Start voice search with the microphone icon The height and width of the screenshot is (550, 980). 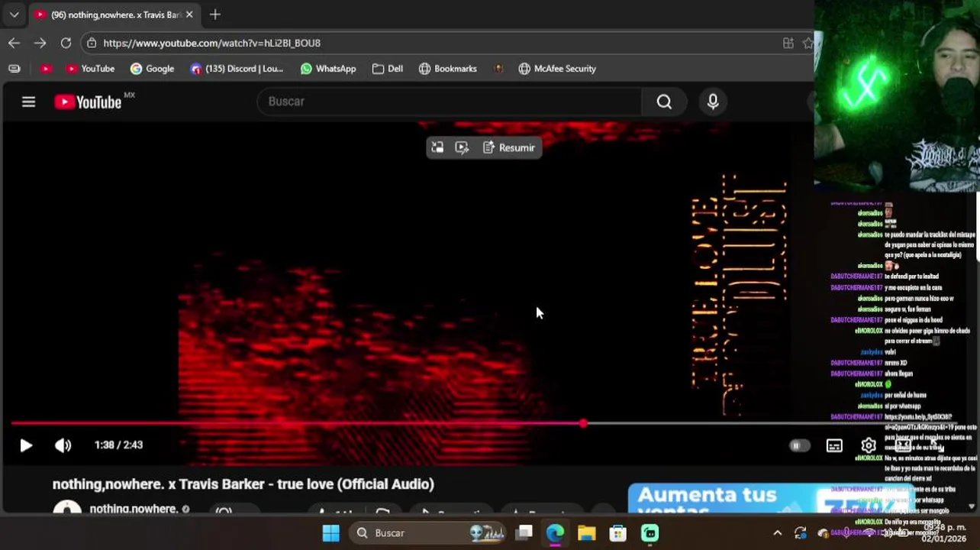713,102
